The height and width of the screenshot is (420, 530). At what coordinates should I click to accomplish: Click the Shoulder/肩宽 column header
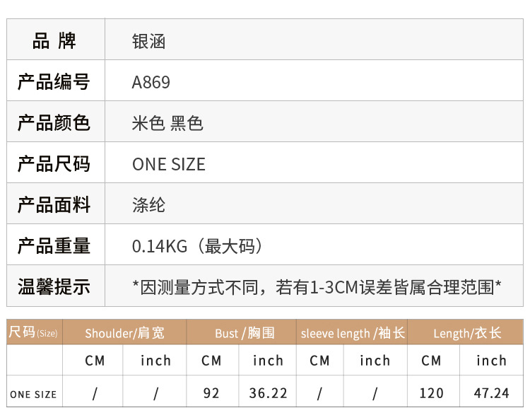tap(124, 333)
